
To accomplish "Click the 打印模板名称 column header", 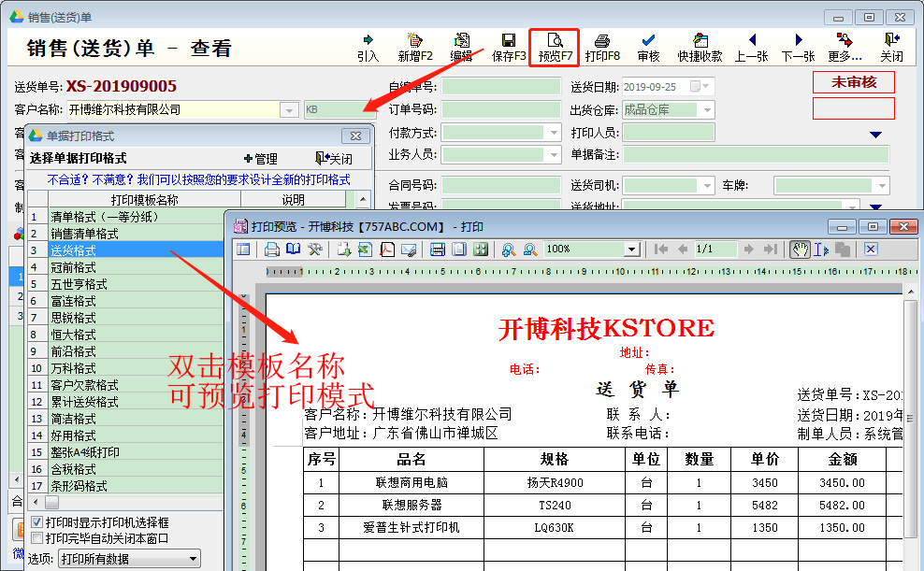I will (144, 200).
